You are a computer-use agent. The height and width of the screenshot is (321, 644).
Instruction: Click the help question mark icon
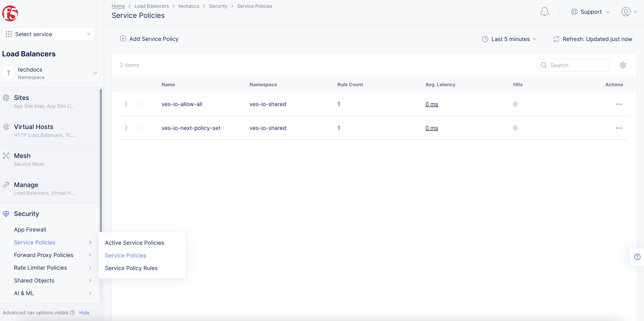coord(637,257)
